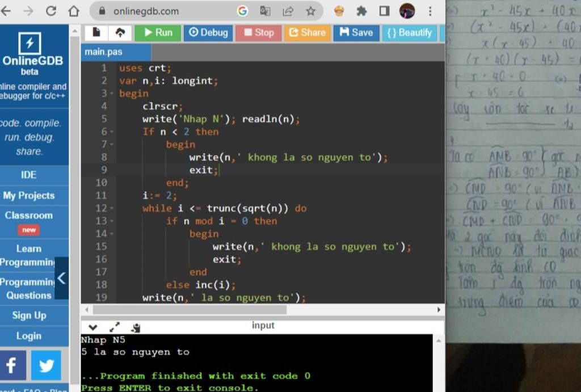The image size is (581, 392).
Task: Click the sidebar scroll up arrow
Action: (x=75, y=31)
